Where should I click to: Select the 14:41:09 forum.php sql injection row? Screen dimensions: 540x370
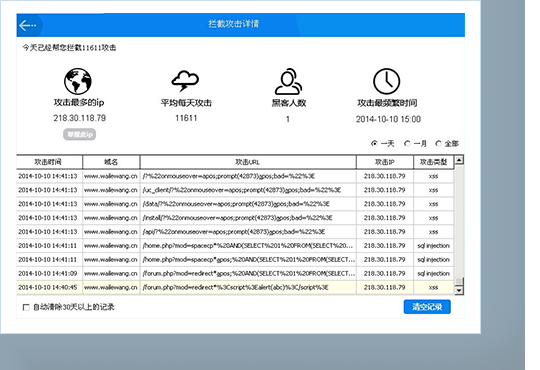point(235,274)
